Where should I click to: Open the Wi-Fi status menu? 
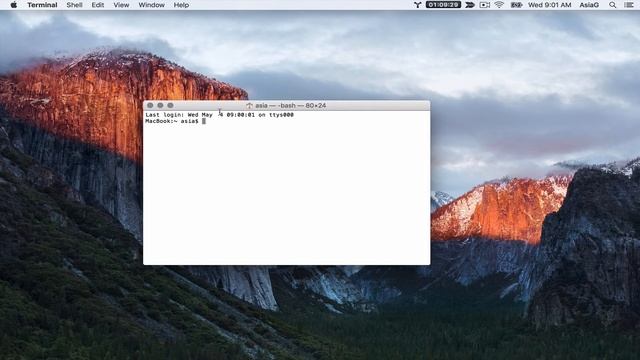point(499,5)
